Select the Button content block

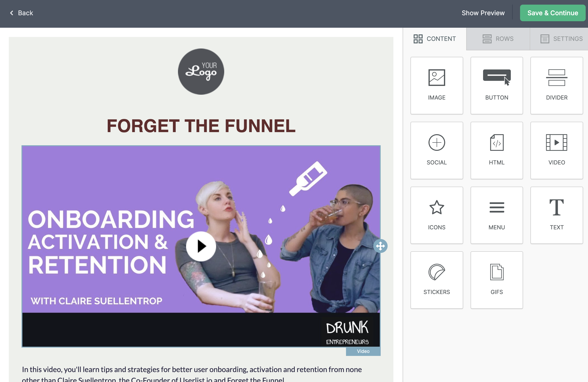tap(497, 85)
